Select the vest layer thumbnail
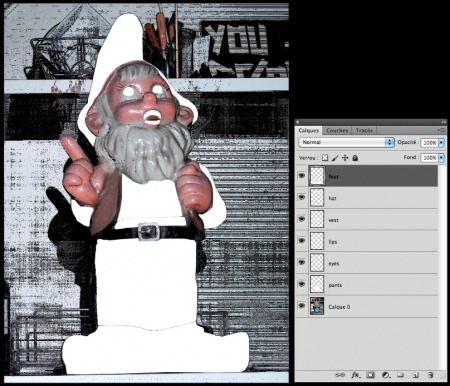 [x=317, y=219]
